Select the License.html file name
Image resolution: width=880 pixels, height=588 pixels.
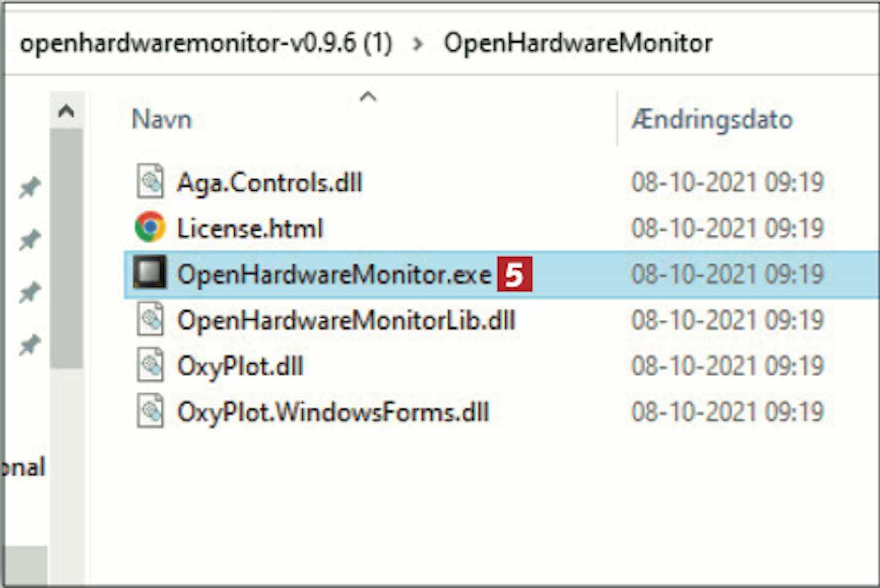click(x=250, y=228)
